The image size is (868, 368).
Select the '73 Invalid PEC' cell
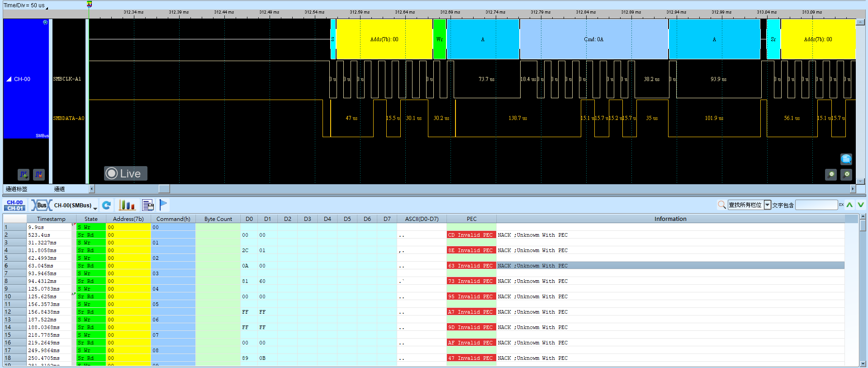(x=471, y=281)
